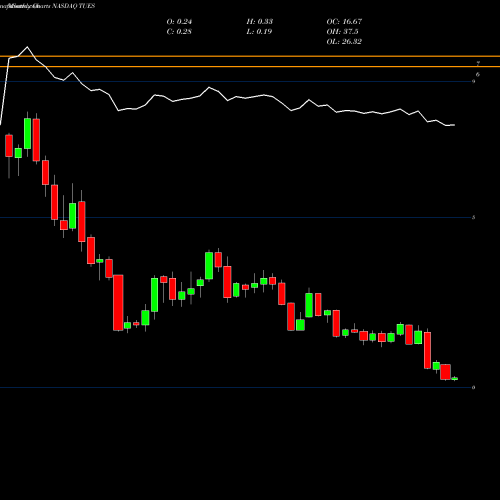500x500 pixels.
Task: Click the OC: 16.67 percentage
Action: (344, 21)
